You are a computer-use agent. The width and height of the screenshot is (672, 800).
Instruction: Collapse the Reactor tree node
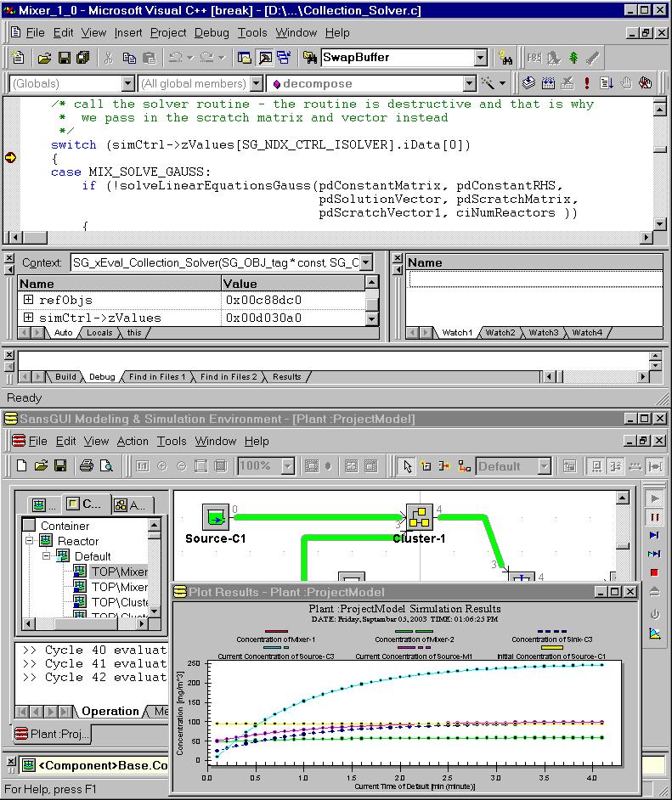[28, 541]
